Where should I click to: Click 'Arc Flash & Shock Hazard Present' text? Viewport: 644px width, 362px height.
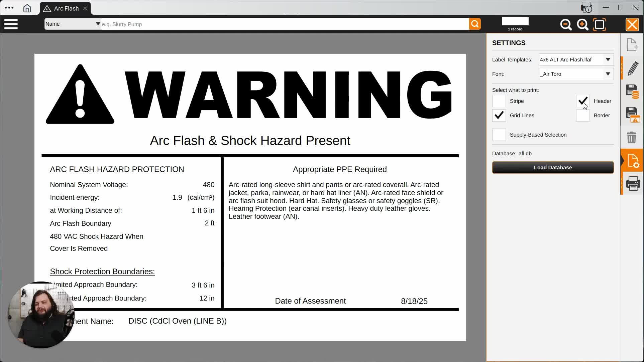pyautogui.click(x=250, y=141)
